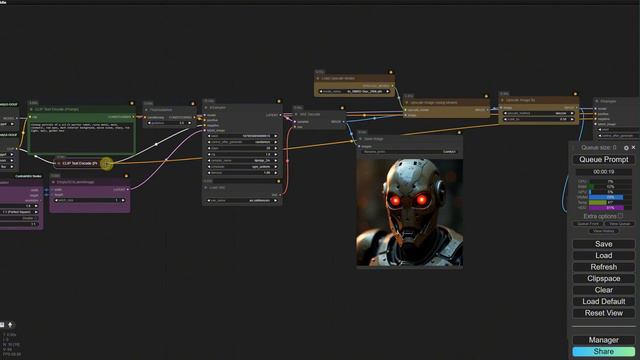
Task: Click the purple HDD usage bar
Action: point(607,208)
